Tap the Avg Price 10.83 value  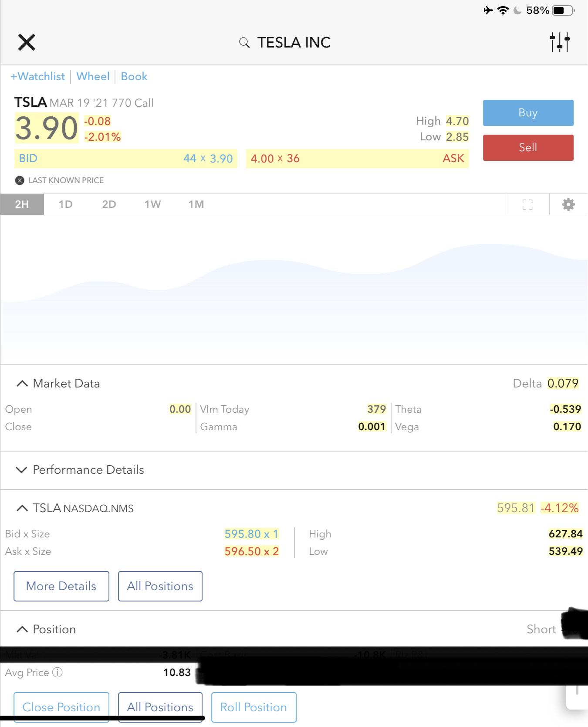point(177,673)
